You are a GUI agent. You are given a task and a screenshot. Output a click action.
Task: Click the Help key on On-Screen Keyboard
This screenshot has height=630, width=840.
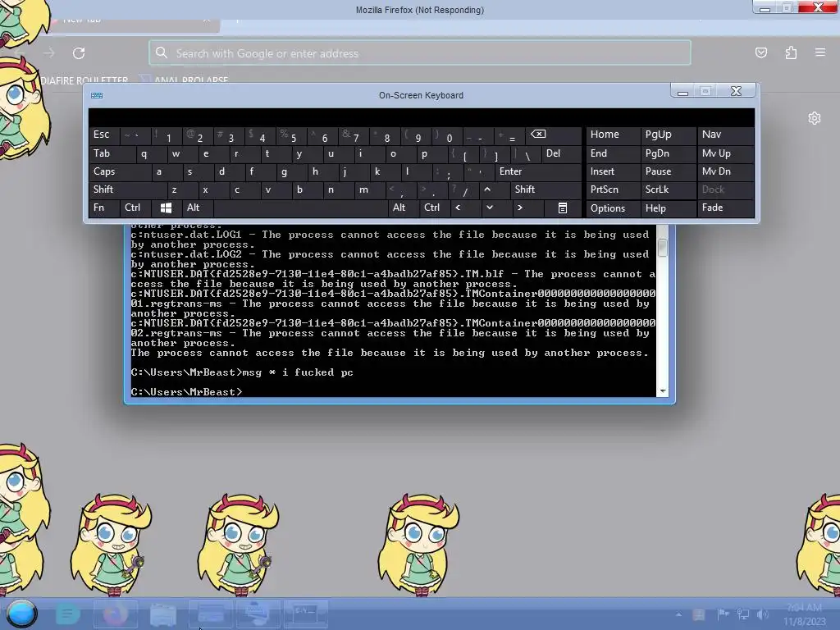(668, 208)
